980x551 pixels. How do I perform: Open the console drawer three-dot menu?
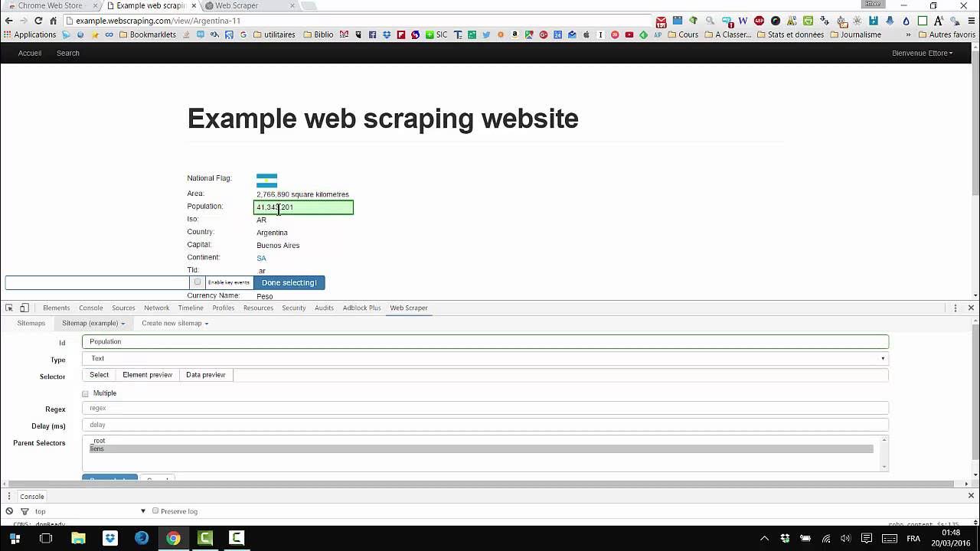click(9, 496)
